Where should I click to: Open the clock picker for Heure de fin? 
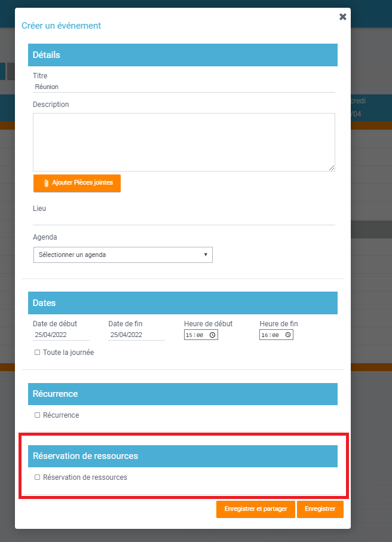[288, 335]
